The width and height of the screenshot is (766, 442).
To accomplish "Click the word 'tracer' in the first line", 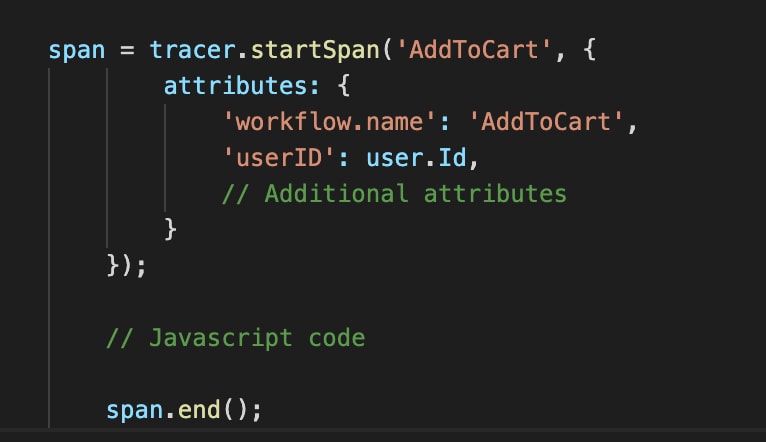I will (192, 50).
